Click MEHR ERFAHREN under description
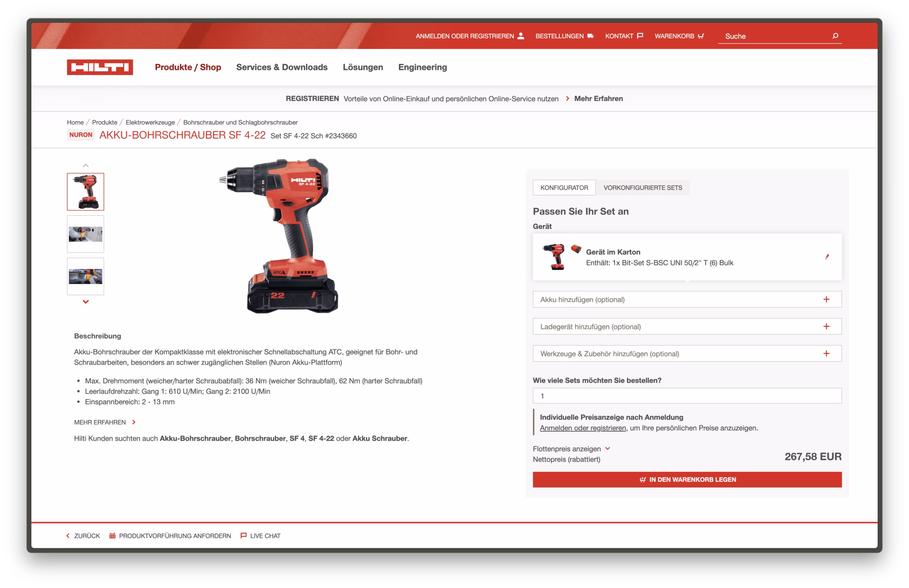909x588 pixels. (x=100, y=422)
